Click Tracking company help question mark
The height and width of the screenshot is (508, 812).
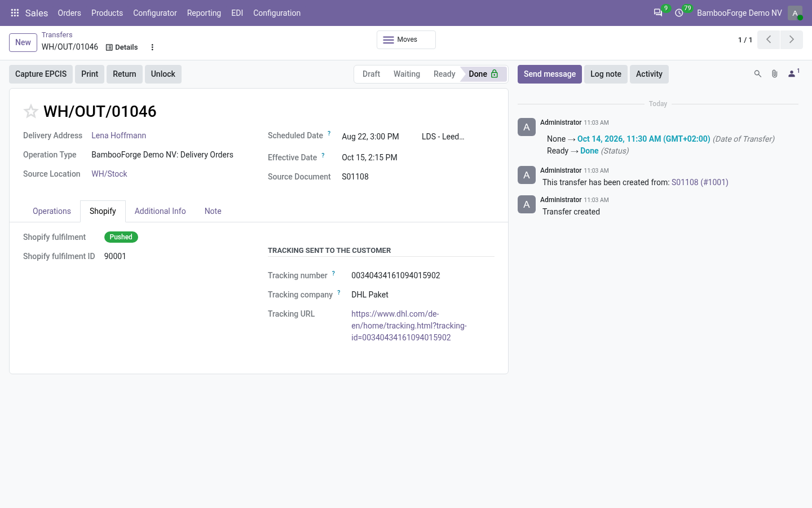point(339,293)
